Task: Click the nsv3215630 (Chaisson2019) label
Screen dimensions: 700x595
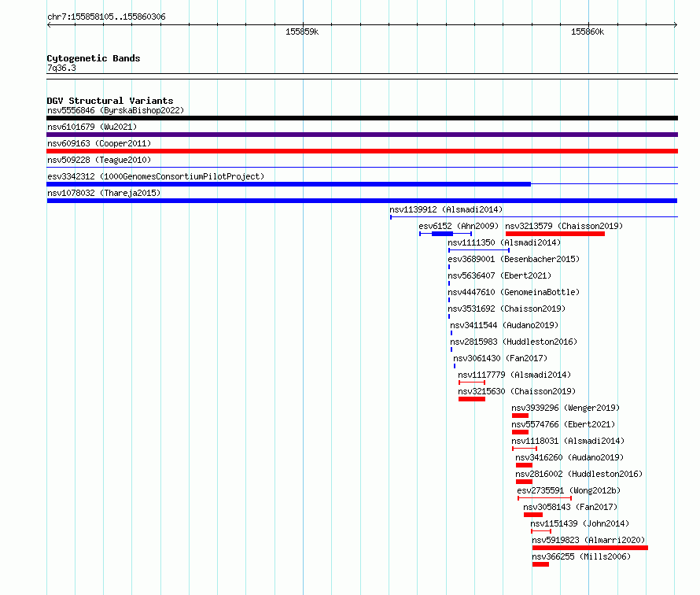Action: pos(517,391)
